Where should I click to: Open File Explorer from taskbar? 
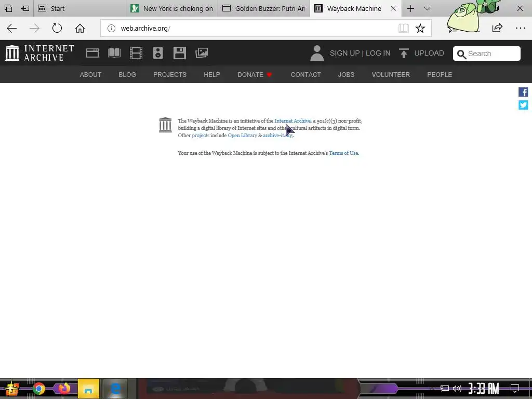coord(88,389)
